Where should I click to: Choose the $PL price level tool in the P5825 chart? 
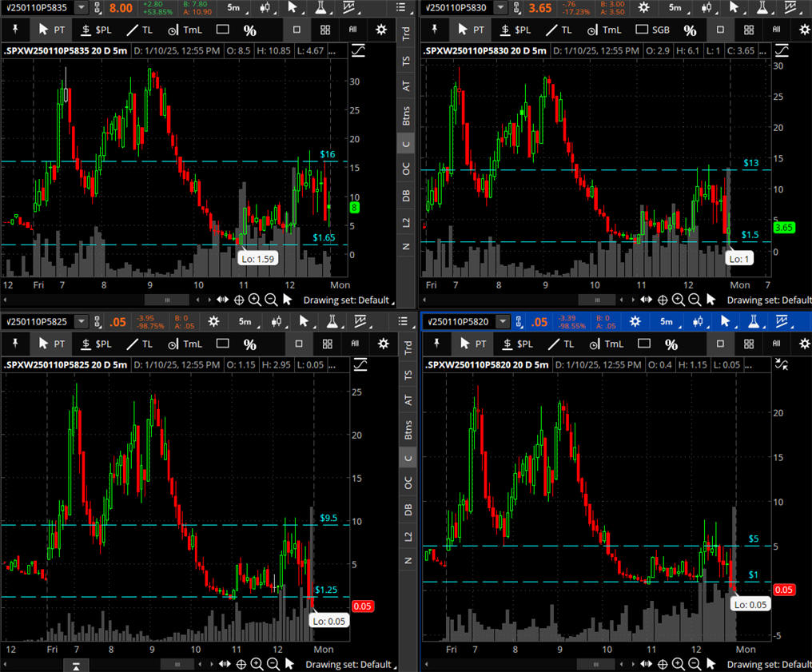point(94,344)
